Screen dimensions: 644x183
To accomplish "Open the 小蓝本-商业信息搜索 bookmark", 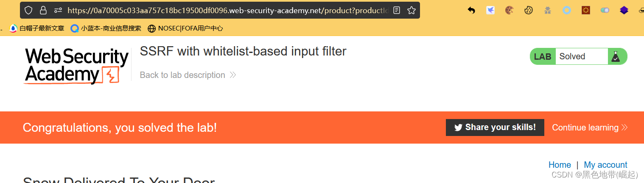I will coord(106,28).
